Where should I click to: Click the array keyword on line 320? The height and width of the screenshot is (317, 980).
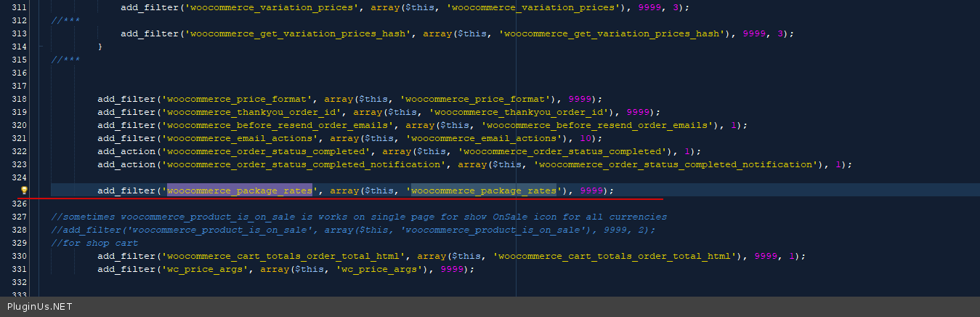tap(420, 125)
